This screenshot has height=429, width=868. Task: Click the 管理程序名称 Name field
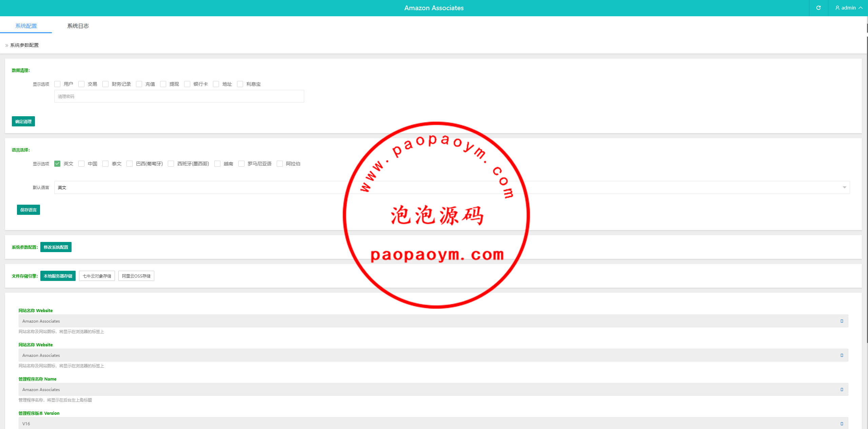[x=433, y=389]
